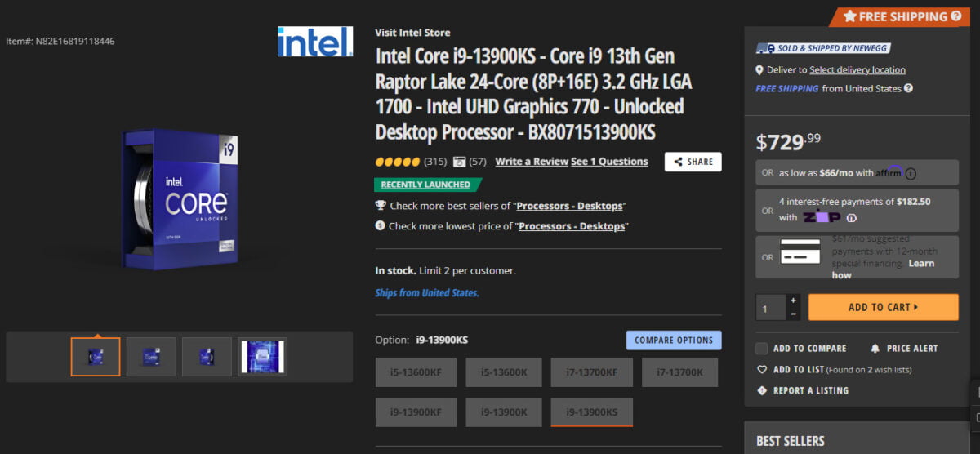Screen dimensions: 980x454
Task: Click the Zip info icon
Action: coord(851,218)
